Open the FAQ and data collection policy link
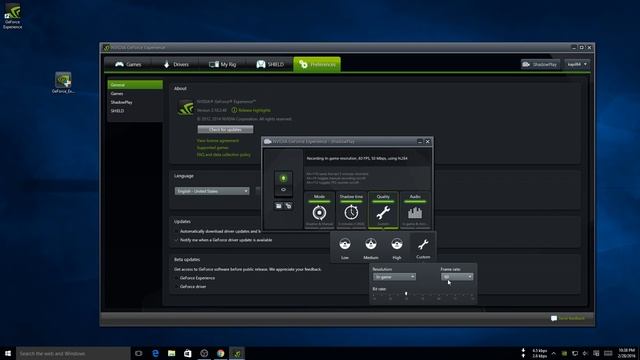 224,155
